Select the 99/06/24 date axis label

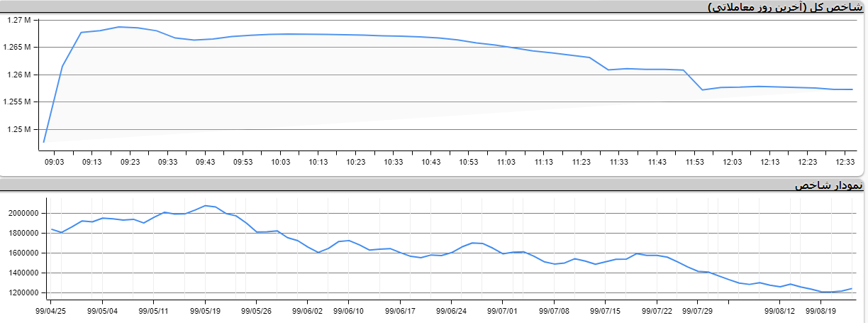(451, 310)
